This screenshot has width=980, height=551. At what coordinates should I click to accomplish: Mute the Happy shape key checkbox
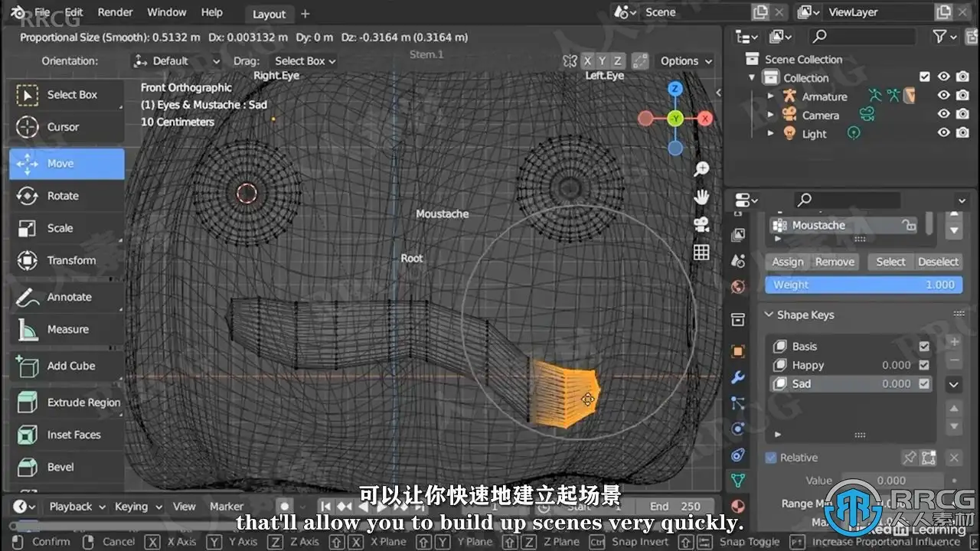coord(924,365)
